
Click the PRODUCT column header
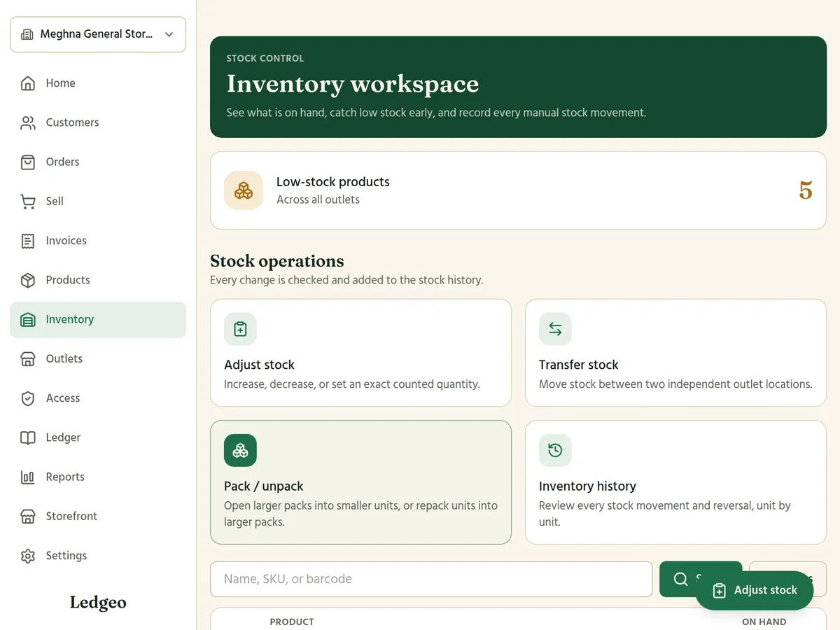pyautogui.click(x=292, y=622)
